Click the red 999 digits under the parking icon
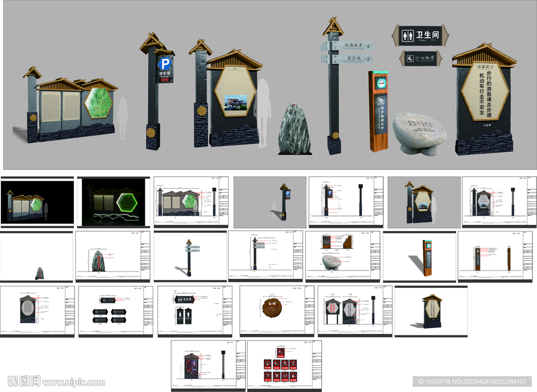 165,79
